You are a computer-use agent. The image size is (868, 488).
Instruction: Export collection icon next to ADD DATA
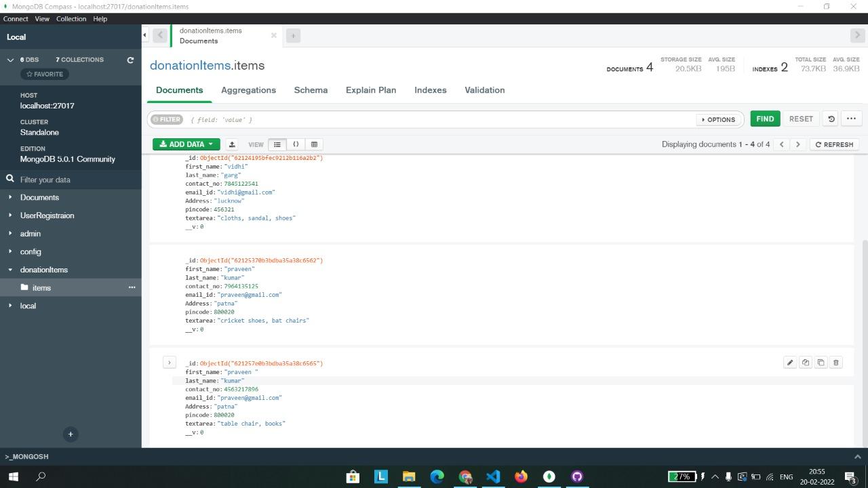click(232, 144)
